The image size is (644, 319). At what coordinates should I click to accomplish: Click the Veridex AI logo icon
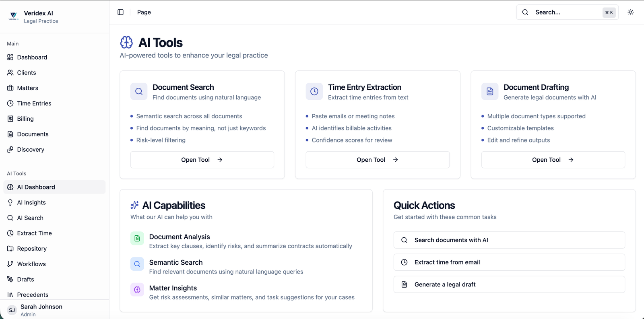(14, 16)
